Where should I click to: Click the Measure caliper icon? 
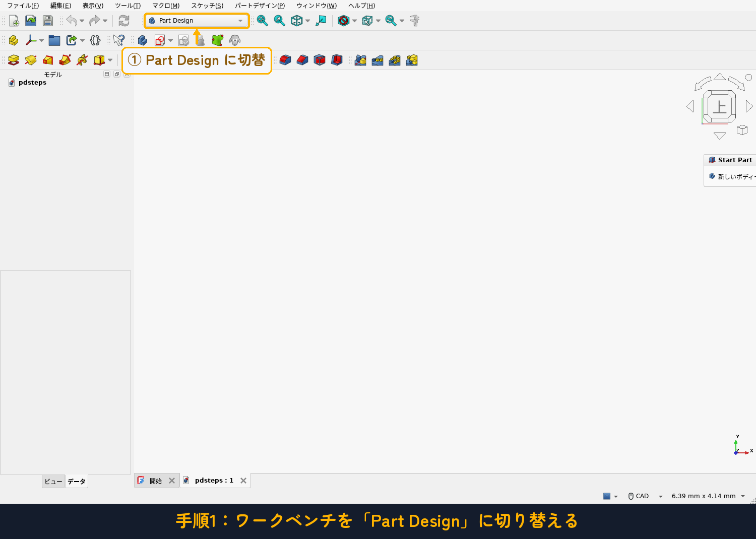(415, 21)
